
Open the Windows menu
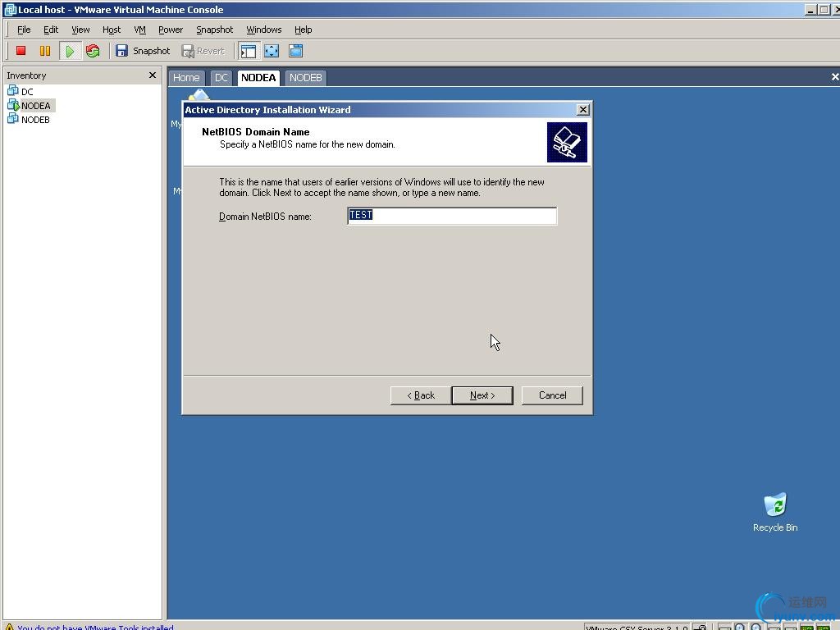[x=263, y=30]
